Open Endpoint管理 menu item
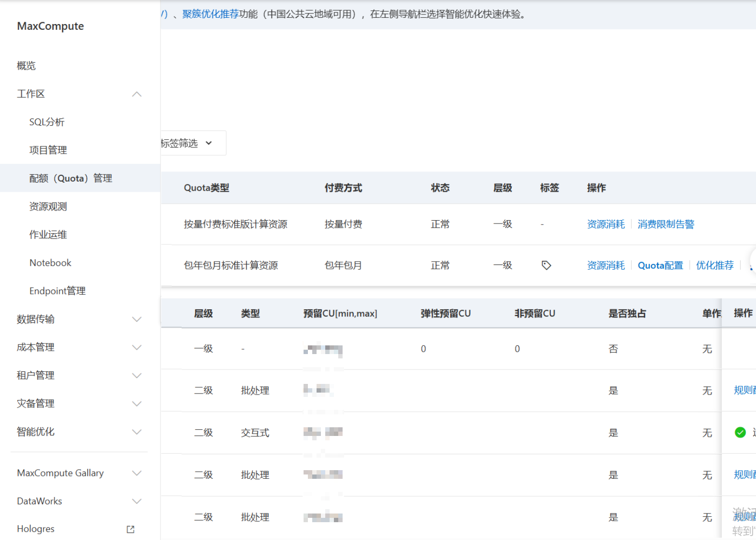Image resolution: width=756 pixels, height=540 pixels. coord(57,291)
